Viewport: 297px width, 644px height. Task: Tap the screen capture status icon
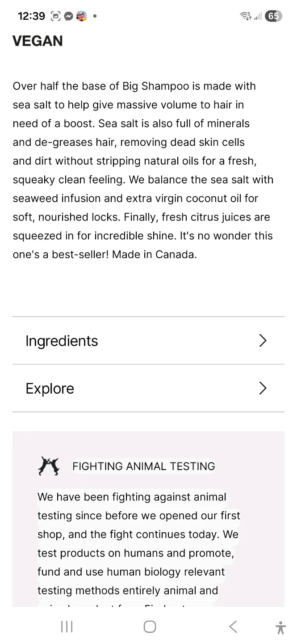56,16
